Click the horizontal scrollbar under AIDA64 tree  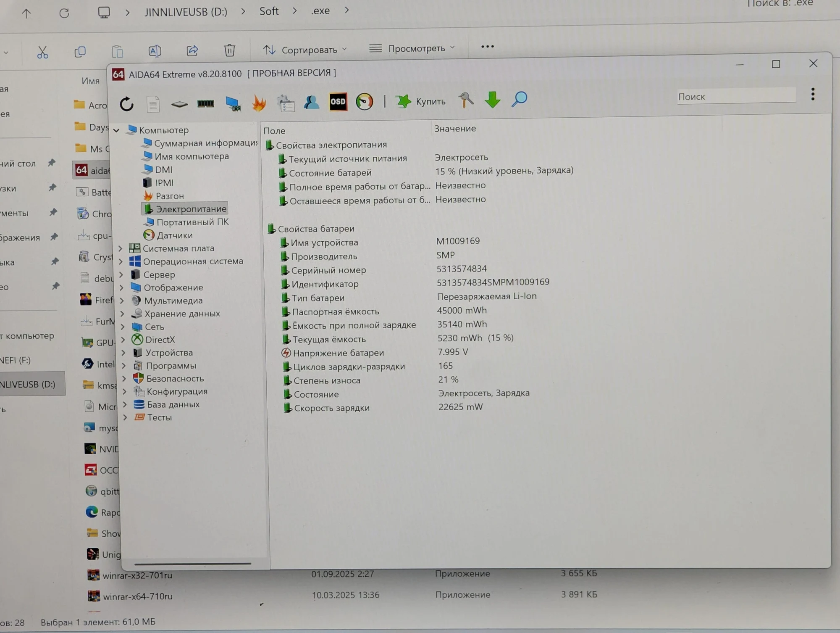(x=193, y=563)
